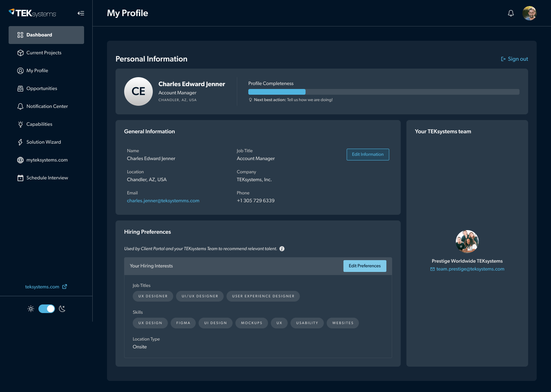Click the external link icon beside teksystems.com
551x392 pixels.
pos(65,287)
